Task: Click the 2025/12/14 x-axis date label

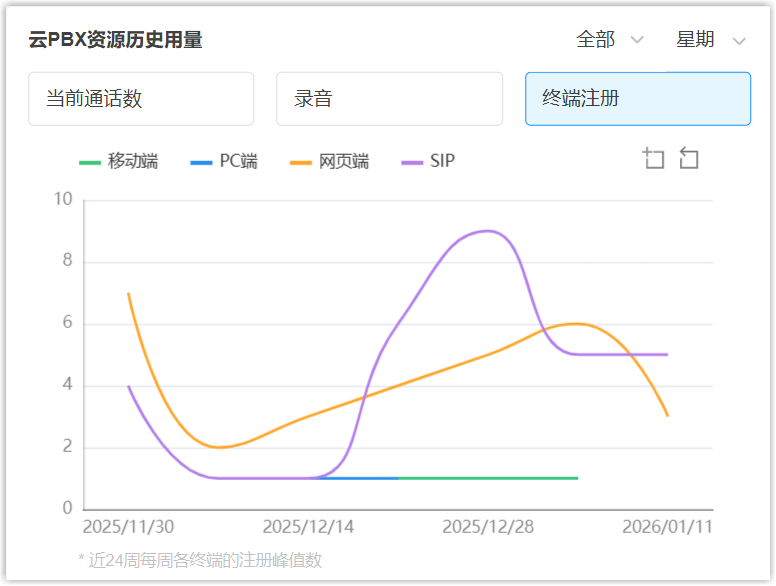Action: point(308,527)
